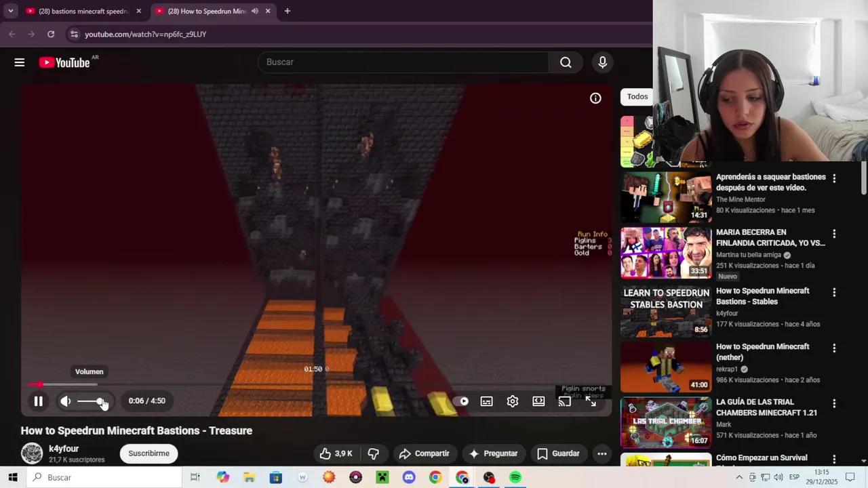Click the 'rekrap1' channel name

tap(727, 369)
